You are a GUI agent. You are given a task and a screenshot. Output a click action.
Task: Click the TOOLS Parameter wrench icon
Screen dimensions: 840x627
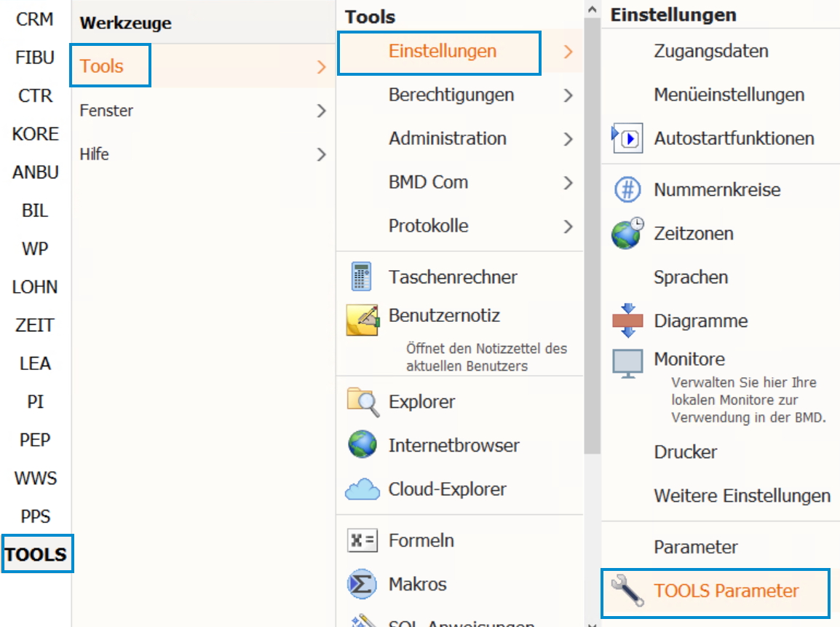627,590
